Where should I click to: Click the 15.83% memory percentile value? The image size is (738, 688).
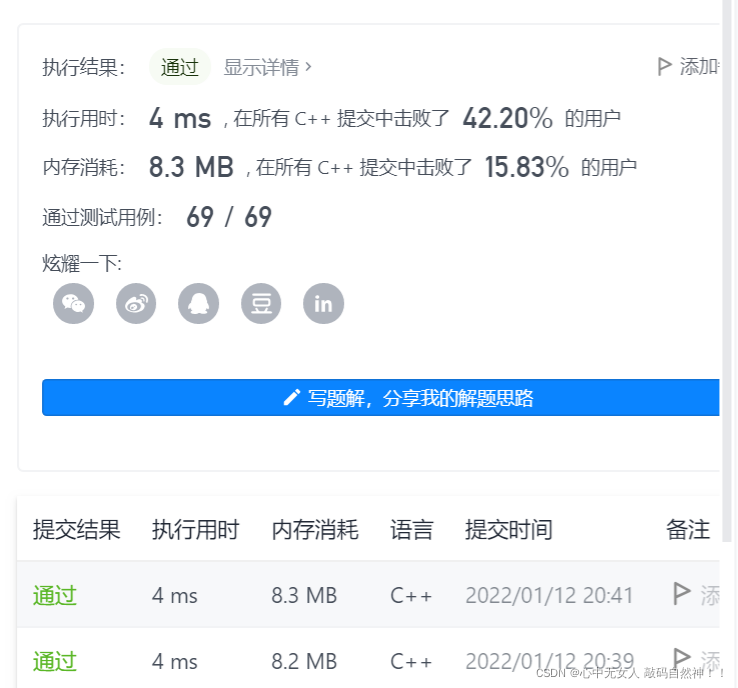pos(527,167)
